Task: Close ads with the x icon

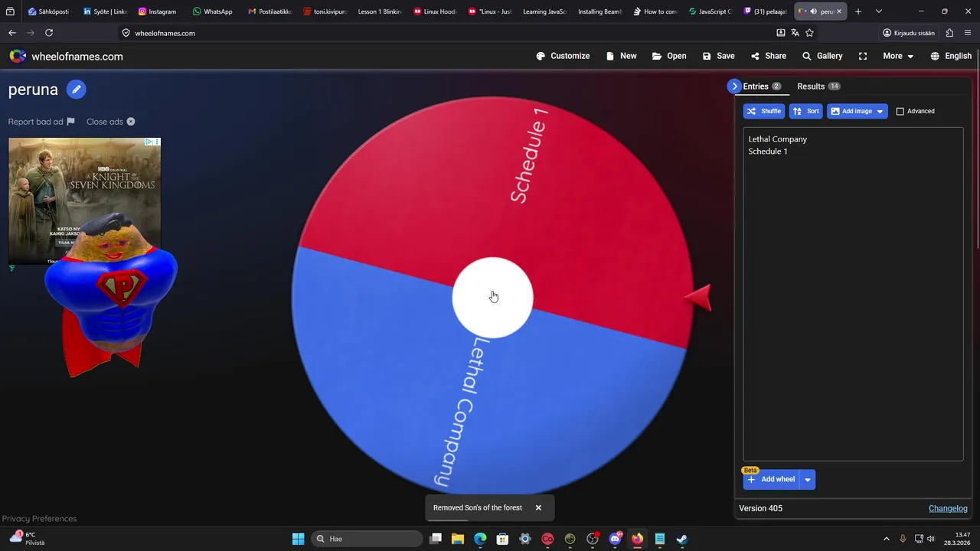Action: pos(131,122)
